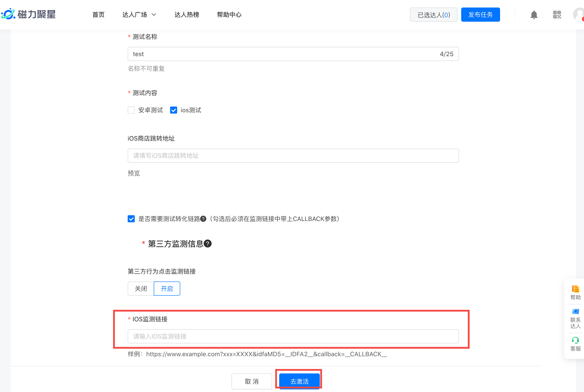Check the 安卓测试 checkbox
The width and height of the screenshot is (584, 392).
[x=131, y=110]
